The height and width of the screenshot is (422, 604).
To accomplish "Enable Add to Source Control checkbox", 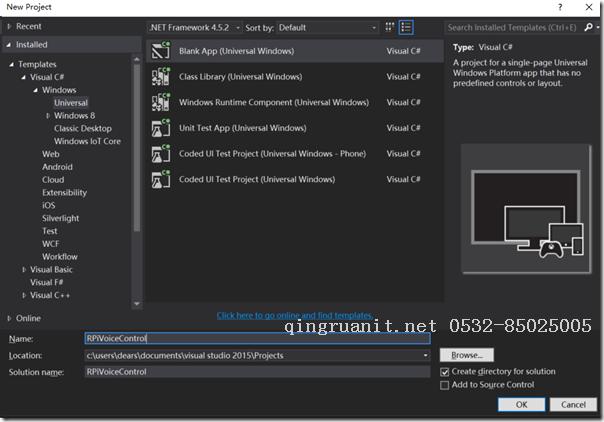I will (445, 385).
